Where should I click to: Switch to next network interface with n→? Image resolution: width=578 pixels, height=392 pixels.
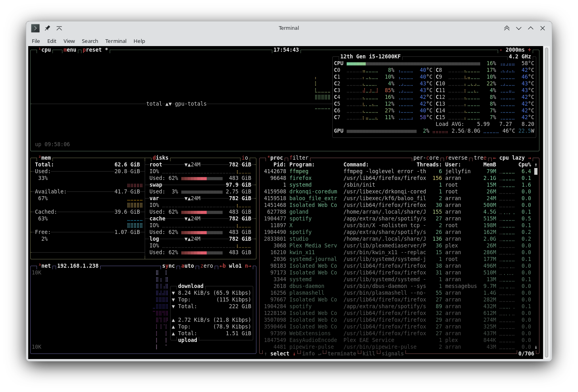[248, 266]
